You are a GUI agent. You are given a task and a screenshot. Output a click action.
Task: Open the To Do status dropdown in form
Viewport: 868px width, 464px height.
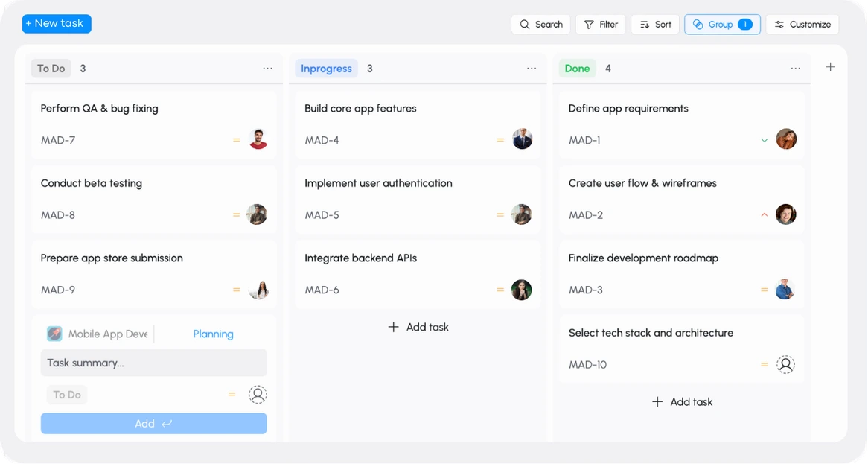[67, 395]
